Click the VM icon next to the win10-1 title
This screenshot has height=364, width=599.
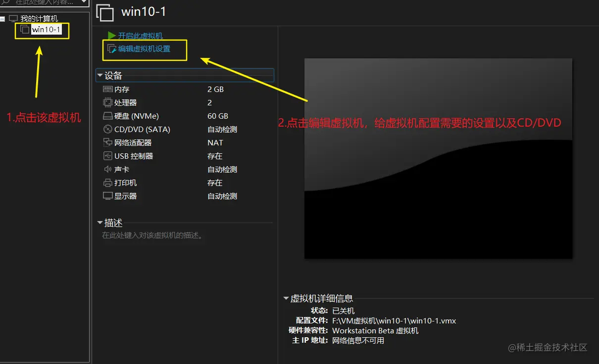point(104,12)
